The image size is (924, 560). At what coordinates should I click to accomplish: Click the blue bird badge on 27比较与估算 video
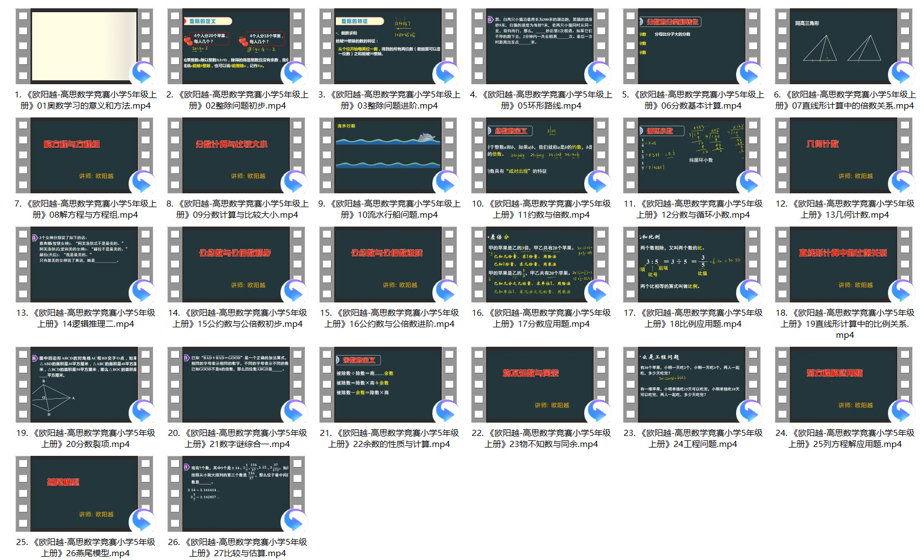[x=294, y=521]
